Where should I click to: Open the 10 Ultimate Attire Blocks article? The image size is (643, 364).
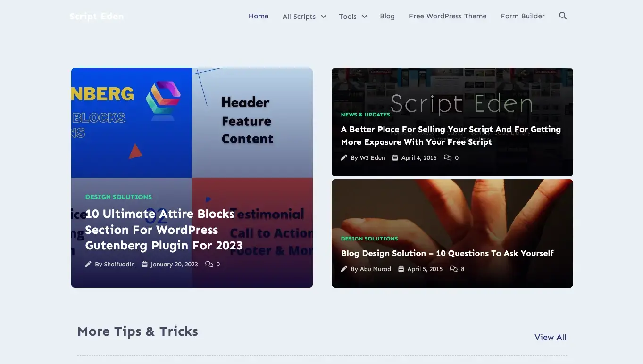164,230
